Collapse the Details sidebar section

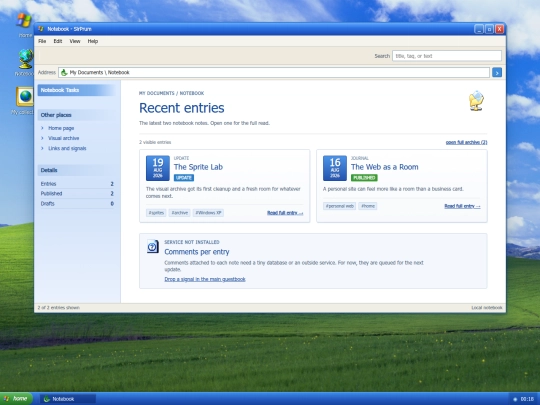tap(76, 170)
